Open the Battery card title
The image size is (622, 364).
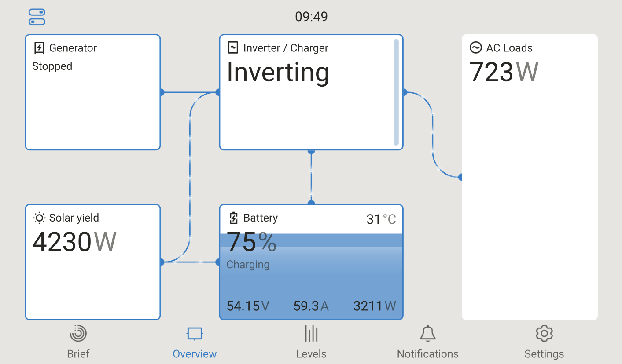261,218
